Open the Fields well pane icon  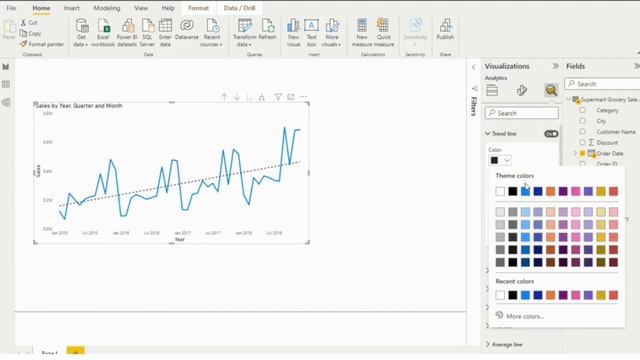click(492, 90)
